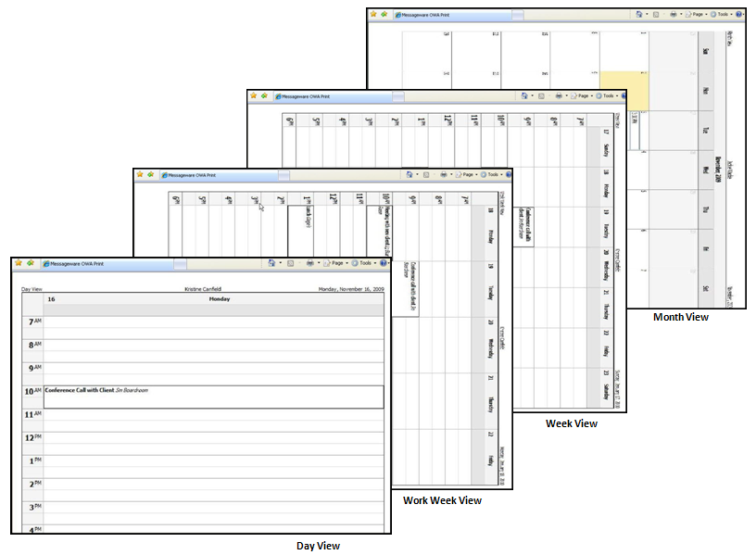Open a new tab in Week View window
This screenshot has width=756, height=555.
point(398,97)
